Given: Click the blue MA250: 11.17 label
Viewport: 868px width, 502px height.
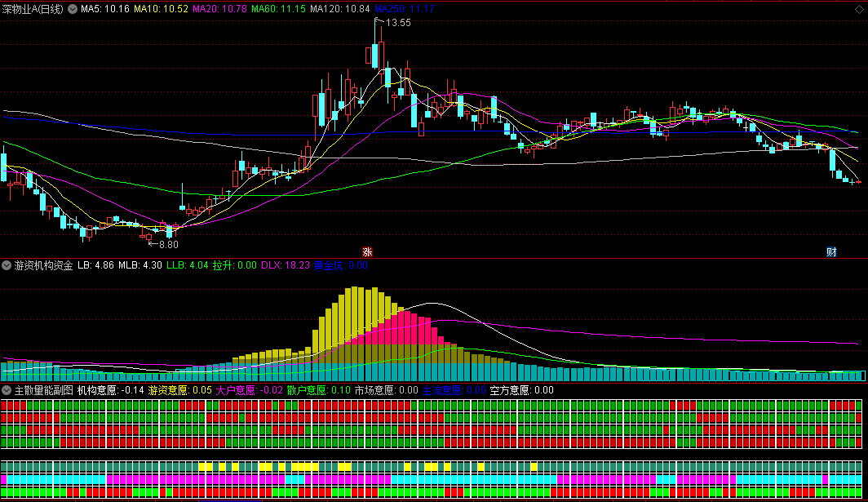Looking at the screenshot, I should (404, 9).
